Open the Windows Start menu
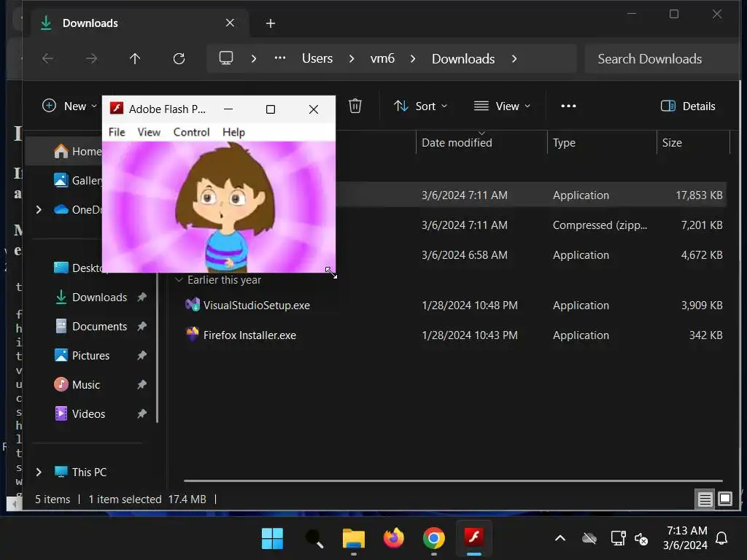747x560 pixels. click(x=273, y=539)
